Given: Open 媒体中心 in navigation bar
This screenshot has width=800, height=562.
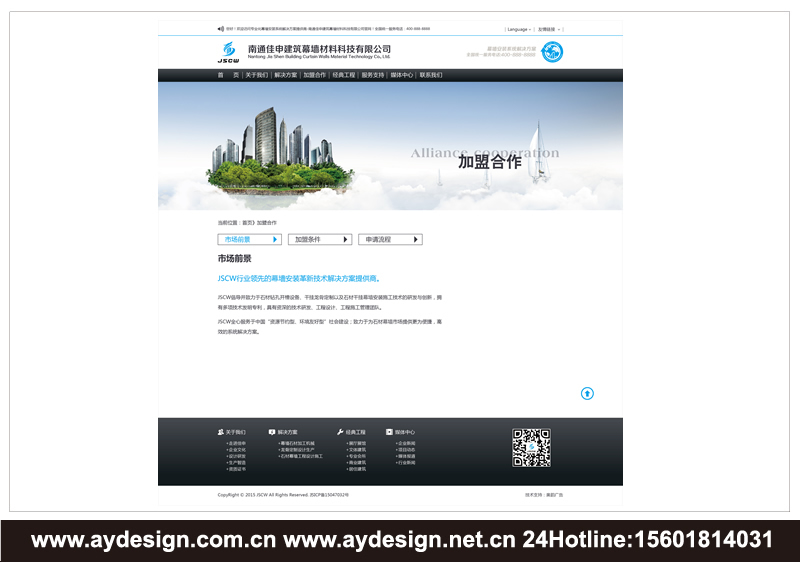Looking at the screenshot, I should (402, 75).
